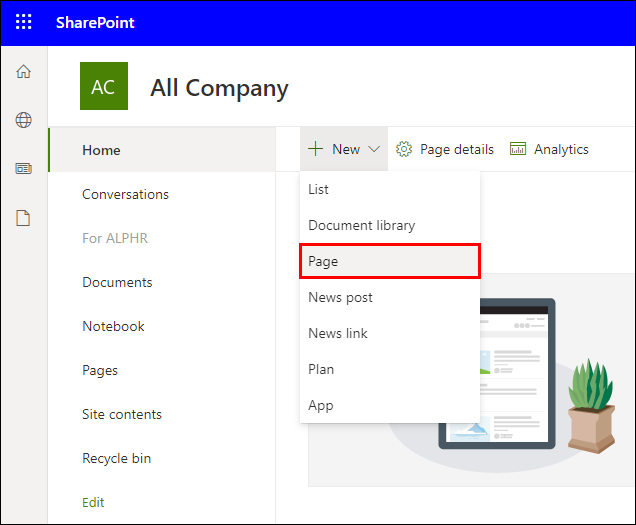
Task: Click Page details button text
Action: pos(457,149)
